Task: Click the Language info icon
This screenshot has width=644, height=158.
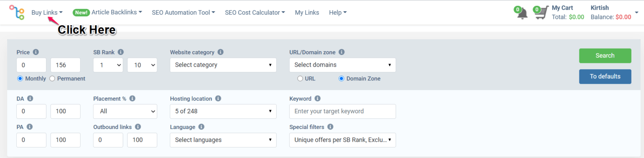Action: tap(201, 127)
